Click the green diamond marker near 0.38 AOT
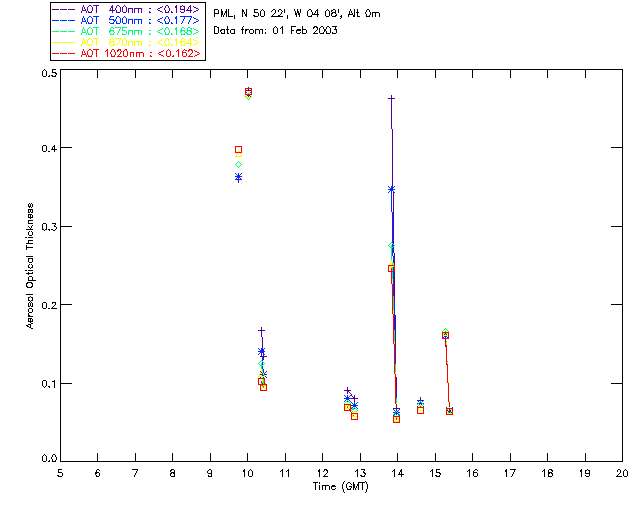 click(238, 165)
